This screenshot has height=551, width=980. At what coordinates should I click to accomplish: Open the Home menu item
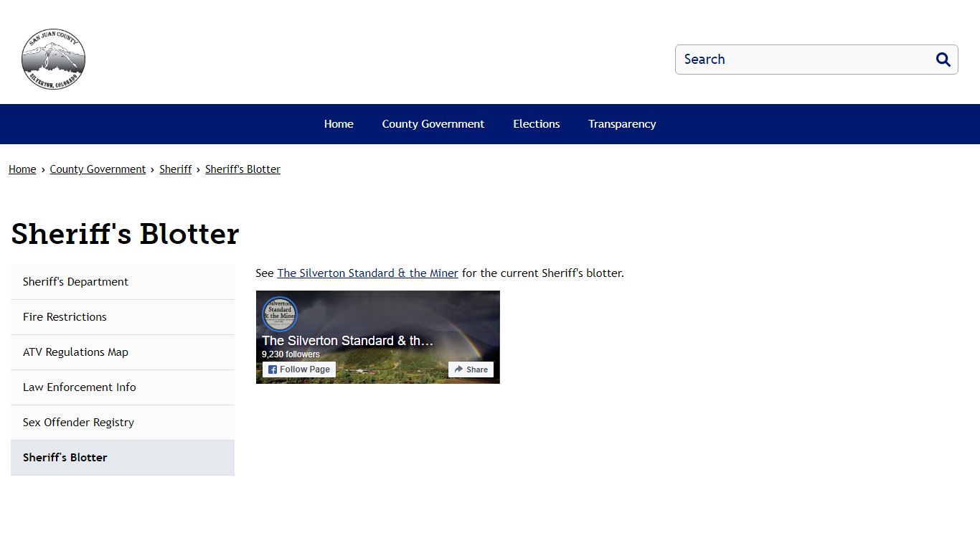pos(339,124)
